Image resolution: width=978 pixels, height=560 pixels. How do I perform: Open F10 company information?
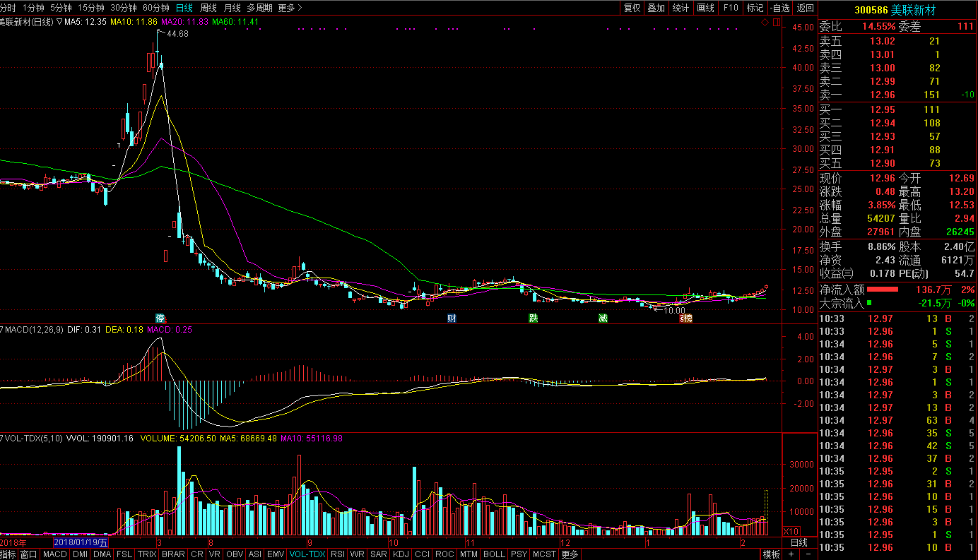pos(730,8)
